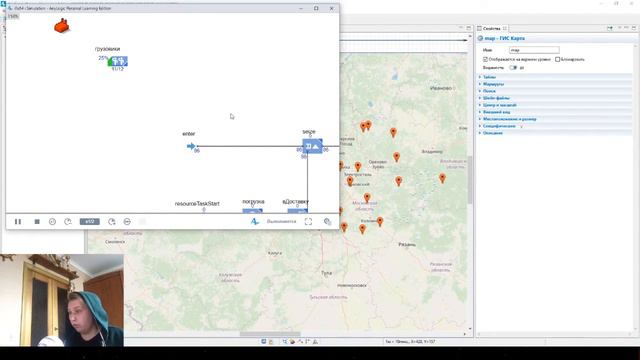Expand the Внешний вид section
640x360 pixels.
click(555, 112)
